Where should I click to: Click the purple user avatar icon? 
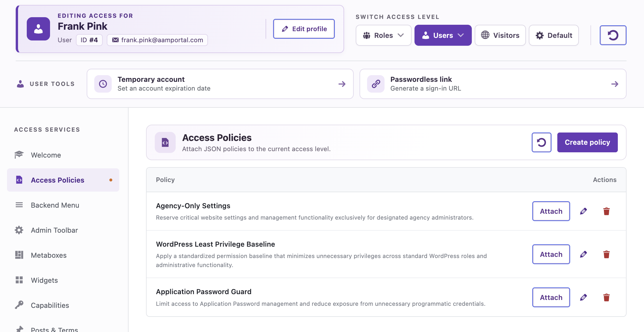(x=38, y=29)
